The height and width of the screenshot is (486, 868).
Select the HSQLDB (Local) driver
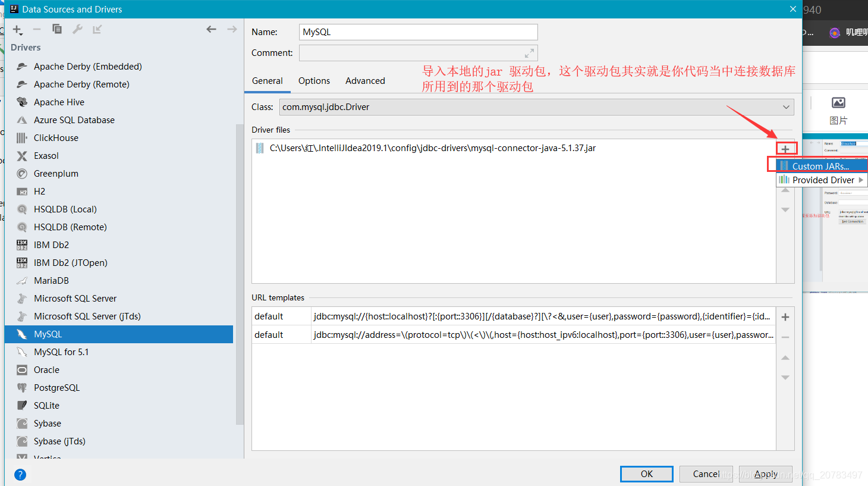click(119, 209)
